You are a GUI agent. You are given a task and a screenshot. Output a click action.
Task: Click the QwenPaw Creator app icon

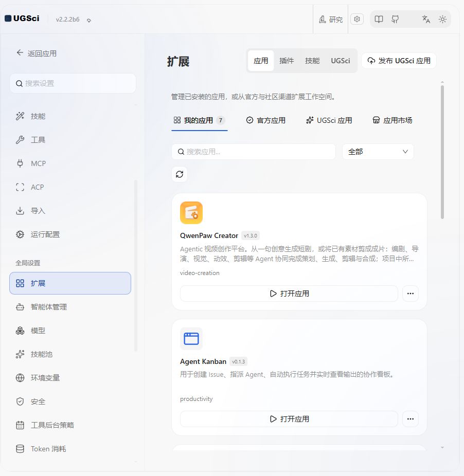[x=191, y=213]
